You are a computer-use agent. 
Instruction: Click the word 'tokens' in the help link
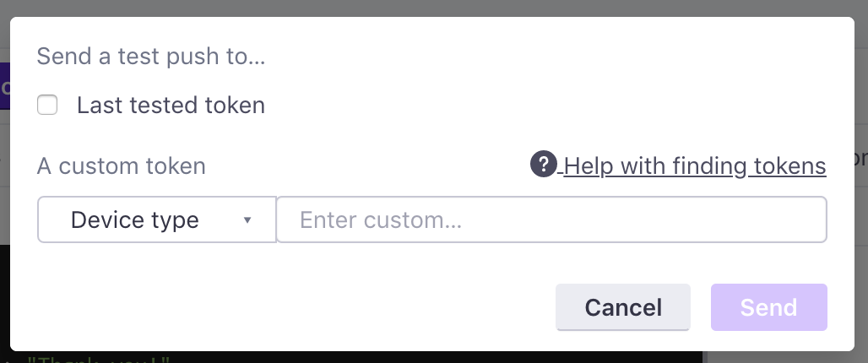[788, 165]
